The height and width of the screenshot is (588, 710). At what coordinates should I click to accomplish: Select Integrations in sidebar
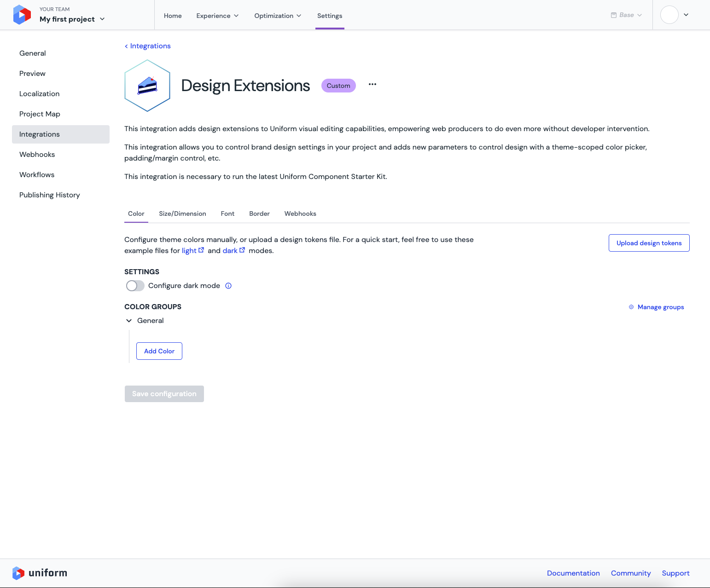tap(61, 134)
